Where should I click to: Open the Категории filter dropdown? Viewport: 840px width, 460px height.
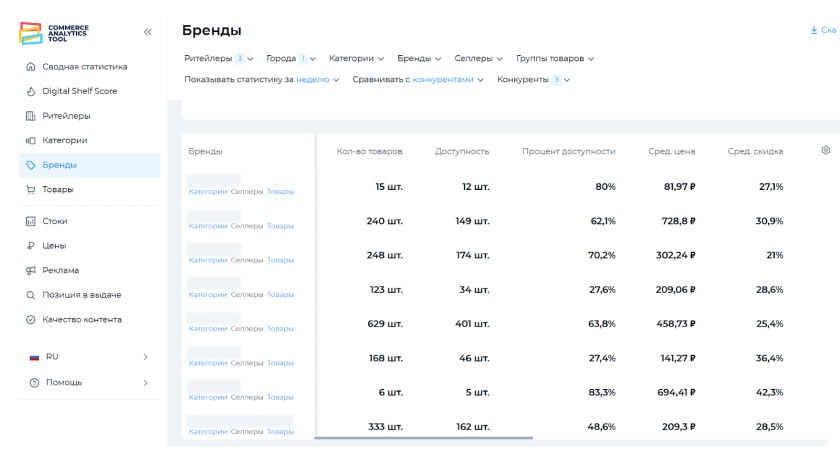(x=356, y=58)
